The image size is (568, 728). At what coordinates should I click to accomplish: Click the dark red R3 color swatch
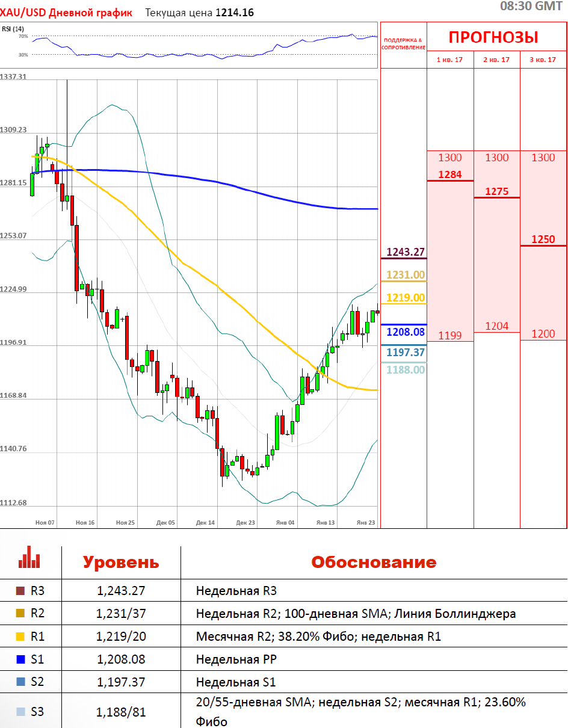(x=20, y=591)
